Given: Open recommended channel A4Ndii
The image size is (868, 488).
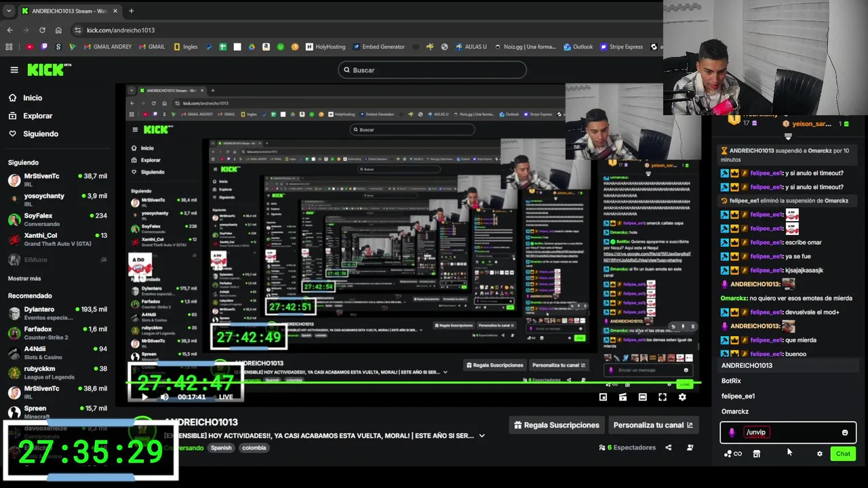Looking at the screenshot, I should coord(58,352).
